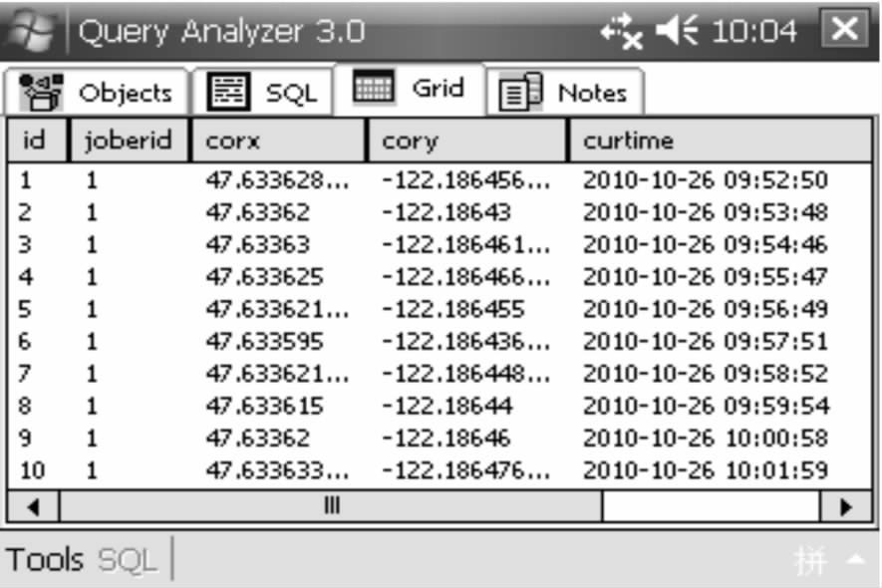Click the SQL tab icon
Screen dimensions: 882x588
(x=228, y=91)
